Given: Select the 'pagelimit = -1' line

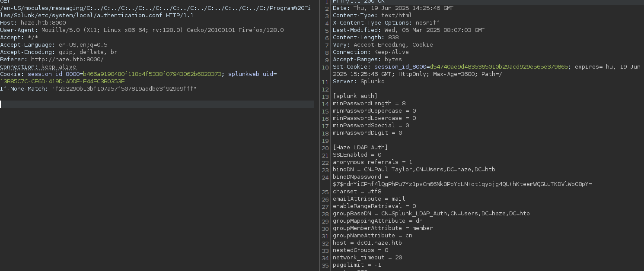Looking at the screenshot, I should point(357,265).
